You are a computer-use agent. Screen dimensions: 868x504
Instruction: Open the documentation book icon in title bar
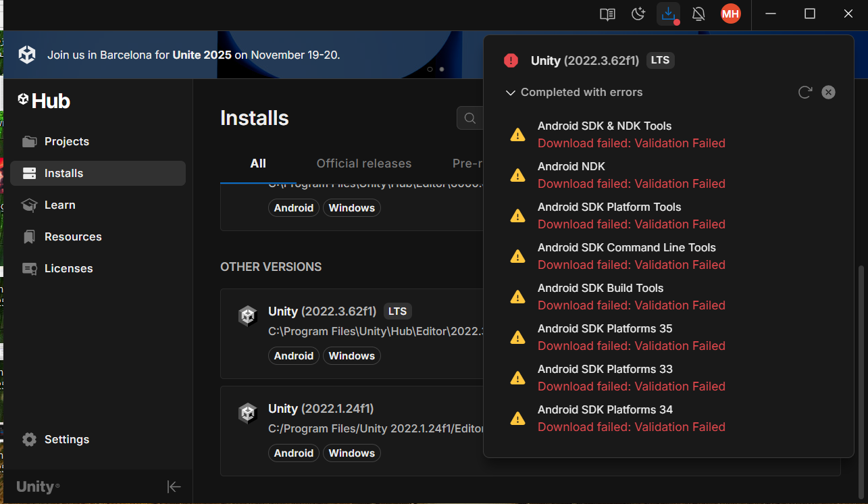(x=607, y=14)
